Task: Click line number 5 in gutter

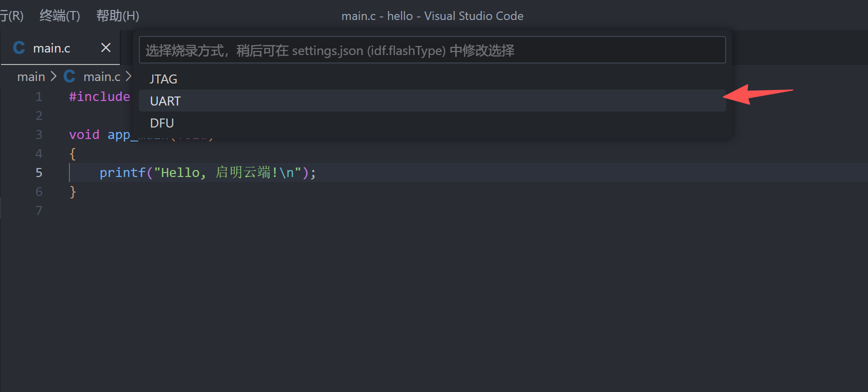Action: (39, 172)
